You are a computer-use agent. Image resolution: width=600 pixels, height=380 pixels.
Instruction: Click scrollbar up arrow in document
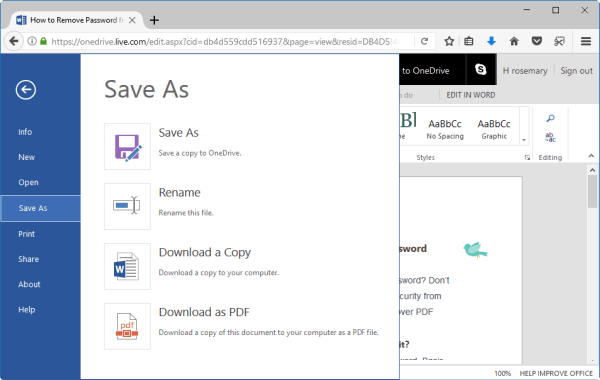click(592, 170)
